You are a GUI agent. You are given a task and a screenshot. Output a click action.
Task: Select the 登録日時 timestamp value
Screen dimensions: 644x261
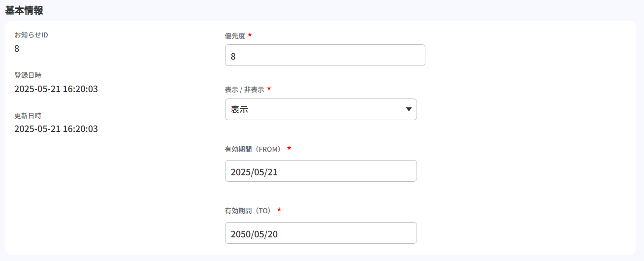[x=56, y=89]
